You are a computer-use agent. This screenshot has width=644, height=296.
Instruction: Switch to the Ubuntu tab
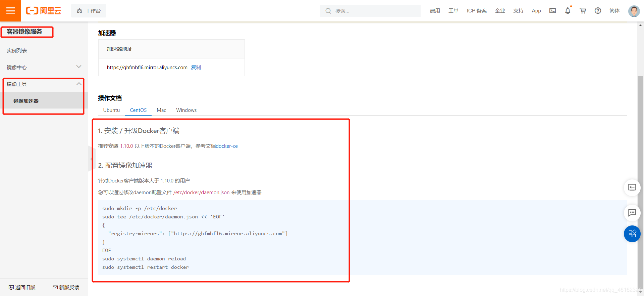point(111,110)
